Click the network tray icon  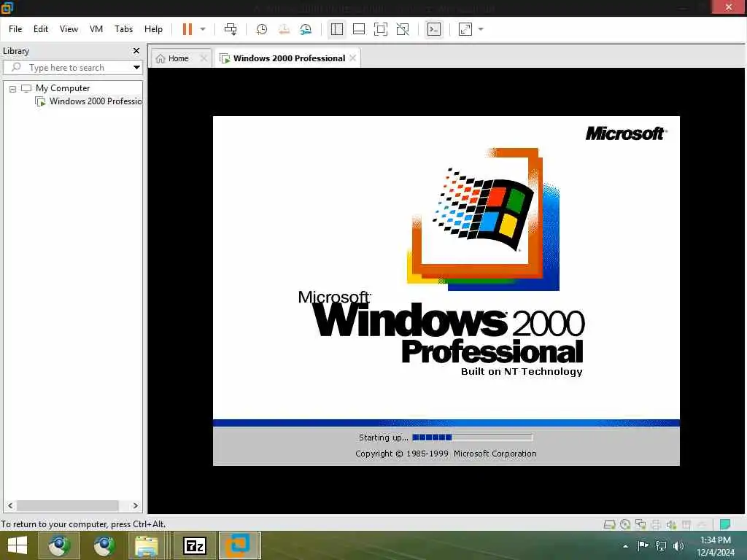(661, 545)
